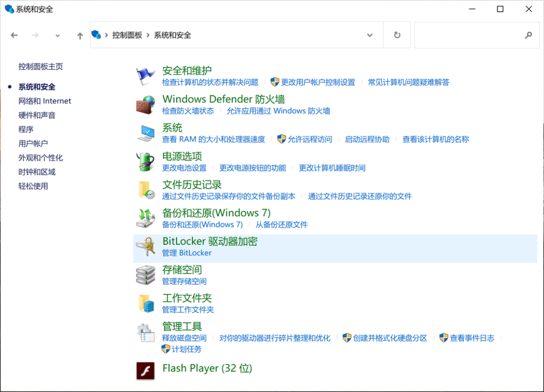Screen dimensions: 544x392
Task: Click 通过文件历史记录保存你的文件备份副本
Action: (229, 197)
